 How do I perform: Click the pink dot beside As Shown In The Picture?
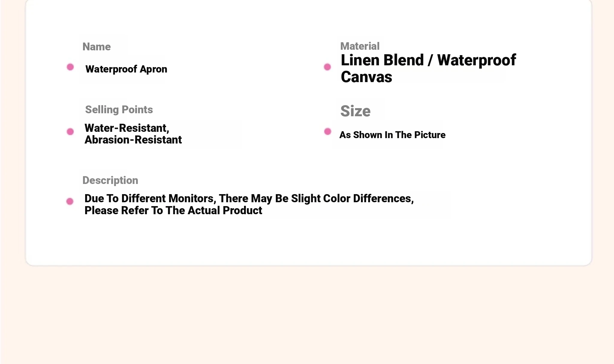click(328, 131)
